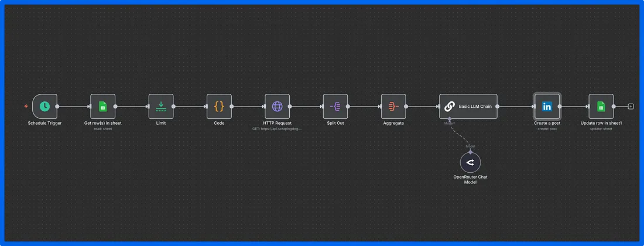Open the Get row(s) in sheet node
The height and width of the screenshot is (246, 644).
point(102,107)
